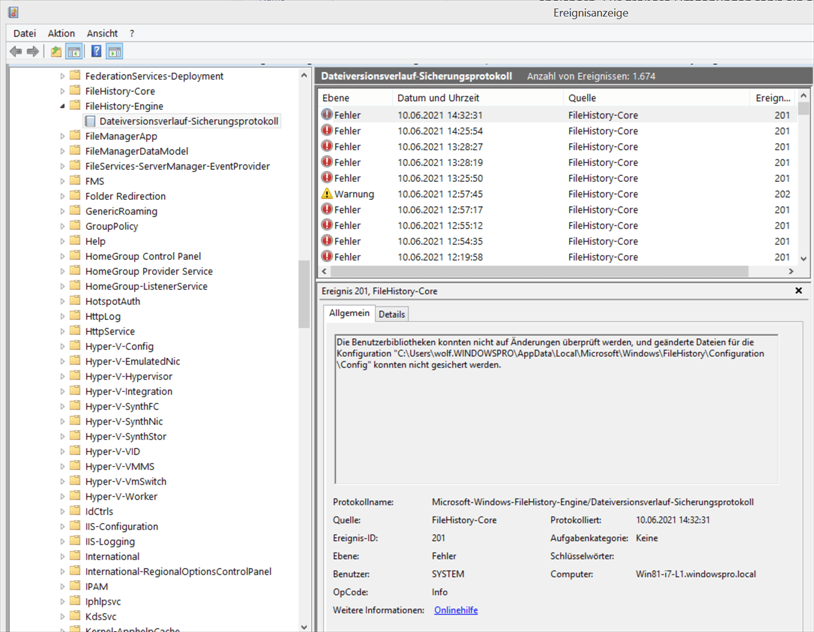Expand the FederationServices-Deployment node
The height and width of the screenshot is (632, 814).
point(62,76)
